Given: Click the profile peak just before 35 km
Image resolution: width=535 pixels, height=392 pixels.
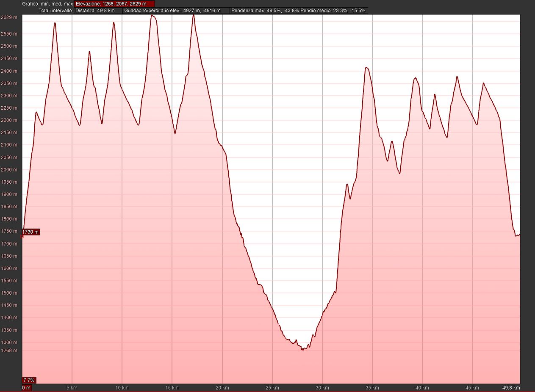Looking at the screenshot, I should (x=366, y=67).
